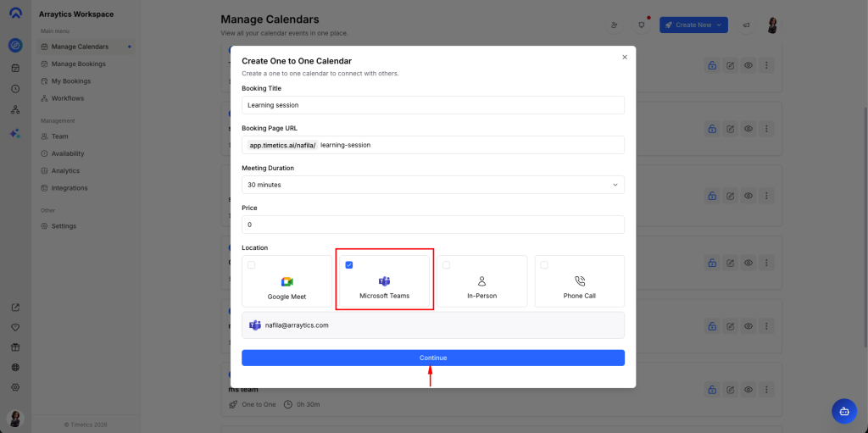The image size is (868, 433).
Task: Click the chatbot icon in bottom corner
Action: pos(843,411)
